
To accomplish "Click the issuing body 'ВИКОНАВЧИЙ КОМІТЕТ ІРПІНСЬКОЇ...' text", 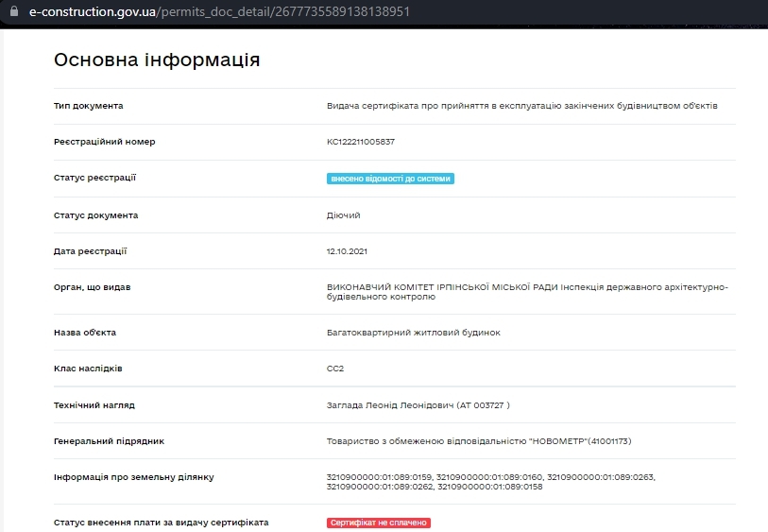I will [527, 292].
